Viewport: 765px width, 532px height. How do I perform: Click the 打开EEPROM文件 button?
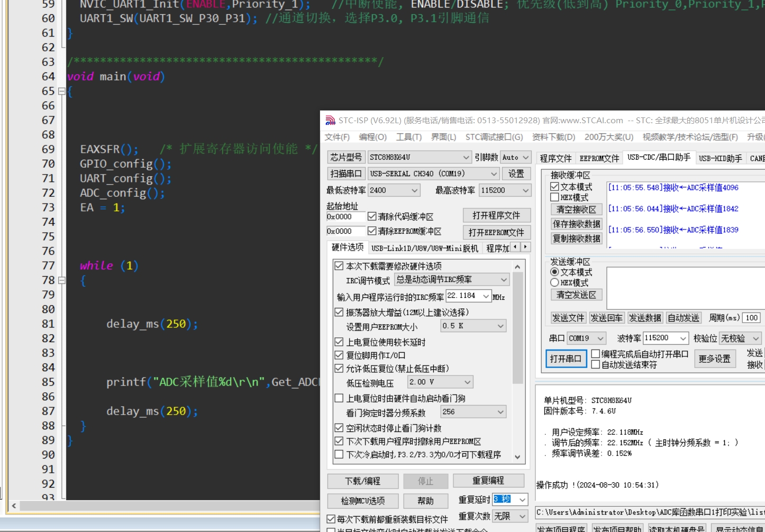tap(497, 232)
